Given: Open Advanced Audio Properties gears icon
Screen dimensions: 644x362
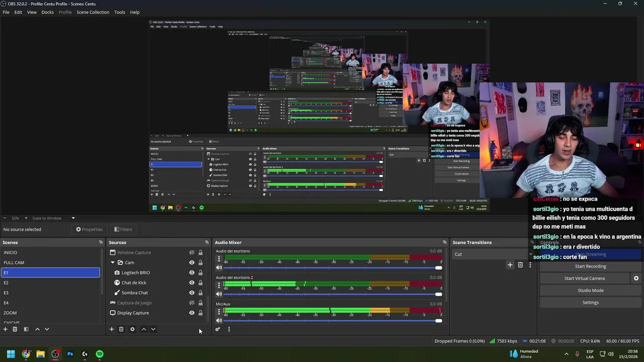Looking at the screenshot, I should [x=217, y=329].
